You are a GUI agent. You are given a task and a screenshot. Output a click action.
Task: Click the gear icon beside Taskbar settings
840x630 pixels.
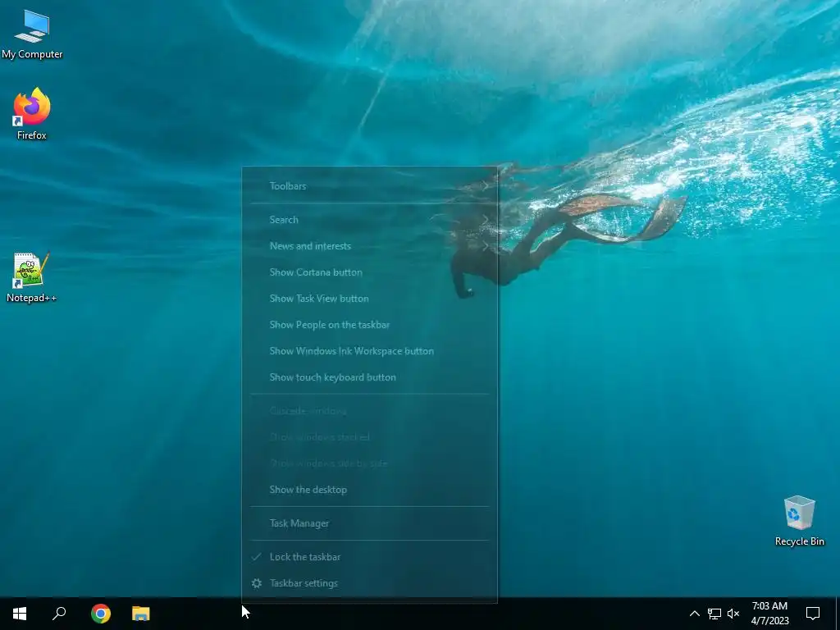[257, 583]
